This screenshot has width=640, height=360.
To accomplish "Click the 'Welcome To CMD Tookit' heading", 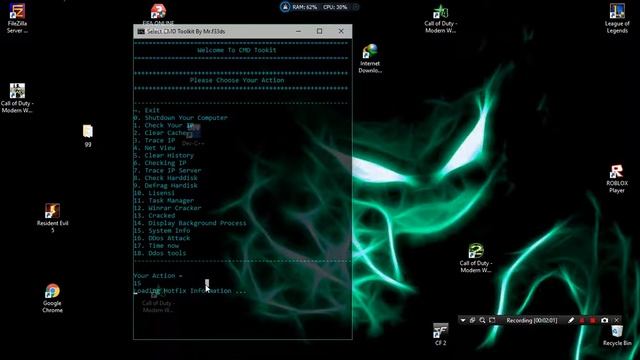I will click(x=237, y=50).
